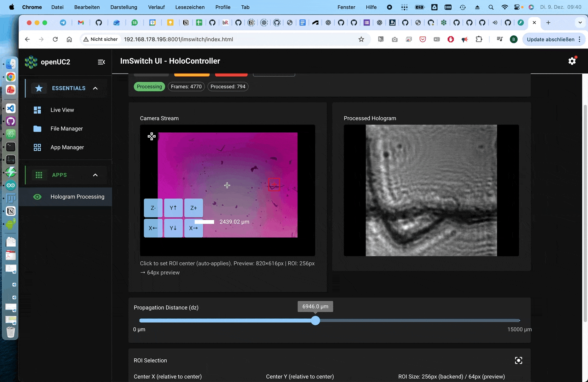Collapse the sidebar with the menu icon
Image resolution: width=588 pixels, height=382 pixels.
(101, 62)
